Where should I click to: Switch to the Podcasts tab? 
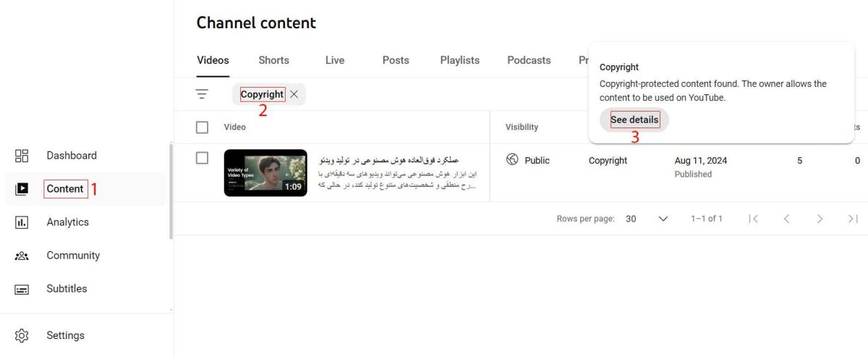529,60
